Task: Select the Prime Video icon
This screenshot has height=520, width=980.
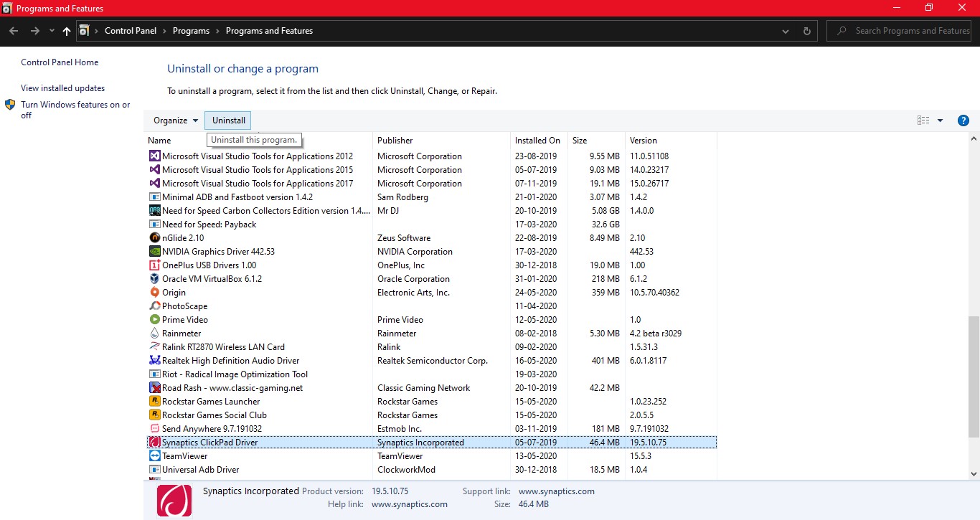Action: tap(154, 319)
